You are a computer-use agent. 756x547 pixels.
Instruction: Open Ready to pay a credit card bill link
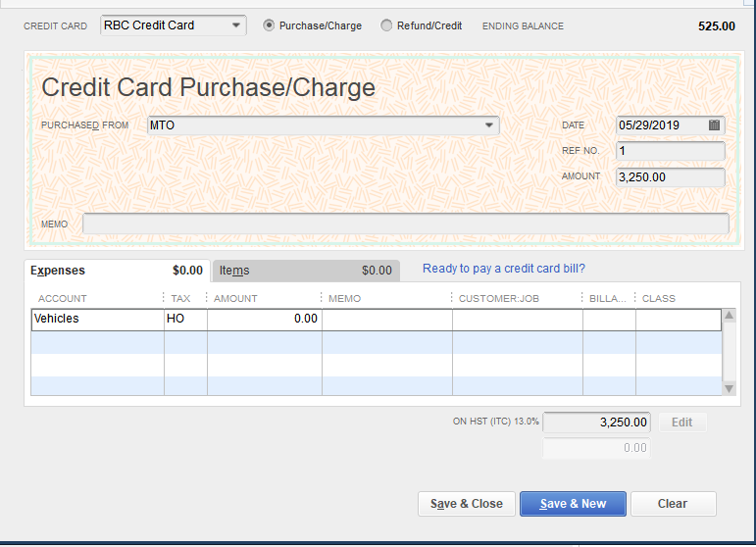[504, 269]
